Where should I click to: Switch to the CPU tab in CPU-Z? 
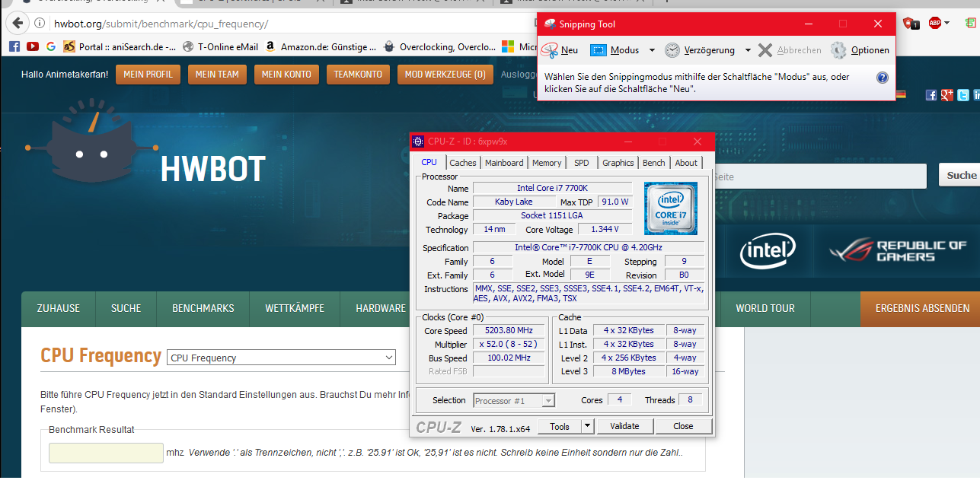[x=429, y=162]
